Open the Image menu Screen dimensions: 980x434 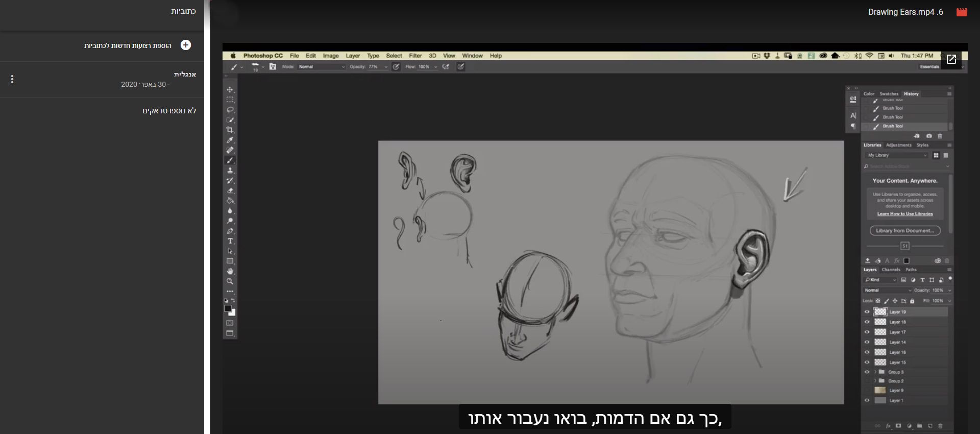pos(331,56)
